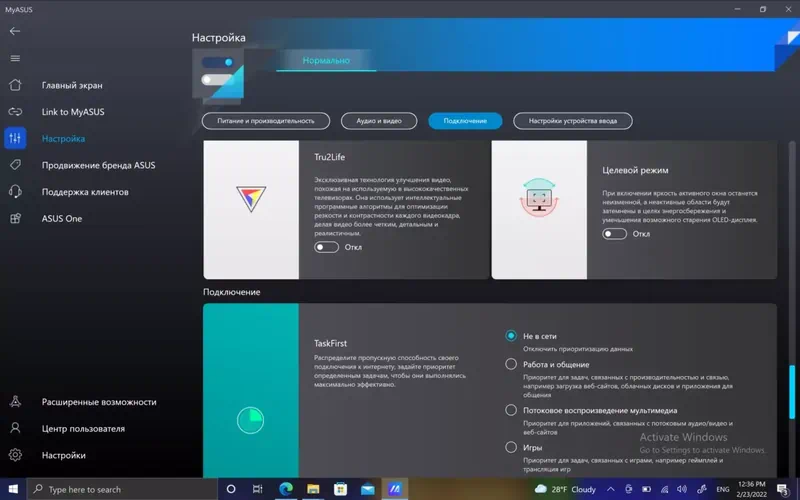Toggle the Tru2Life switch
This screenshot has height=500, width=800.
click(x=327, y=247)
